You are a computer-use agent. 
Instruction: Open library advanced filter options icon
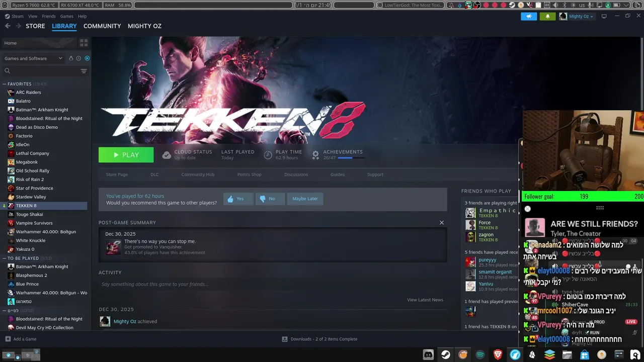84,71
